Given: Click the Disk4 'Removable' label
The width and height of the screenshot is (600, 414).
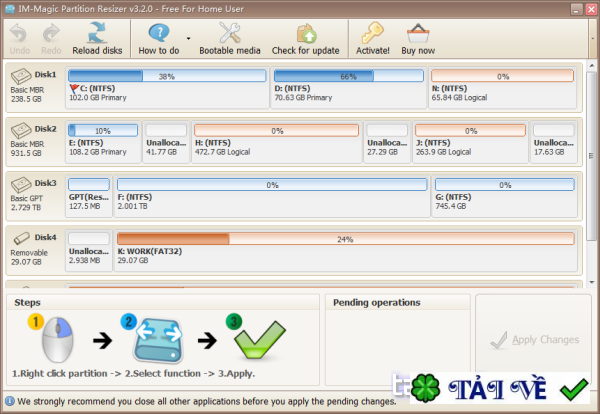Looking at the screenshot, I should pos(29,253).
